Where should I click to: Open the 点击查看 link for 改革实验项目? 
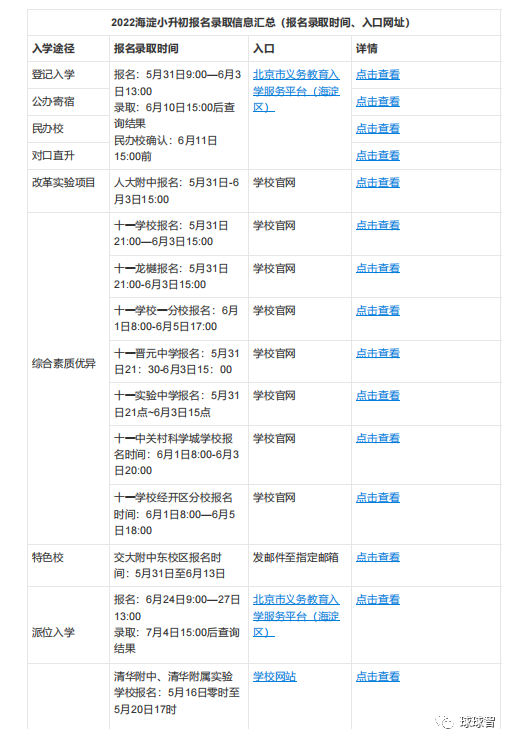pos(378,183)
